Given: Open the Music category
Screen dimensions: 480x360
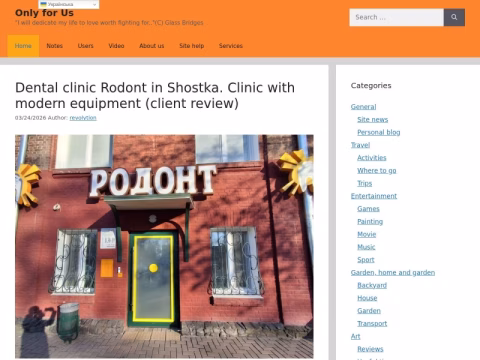Looking at the screenshot, I should point(366,247).
